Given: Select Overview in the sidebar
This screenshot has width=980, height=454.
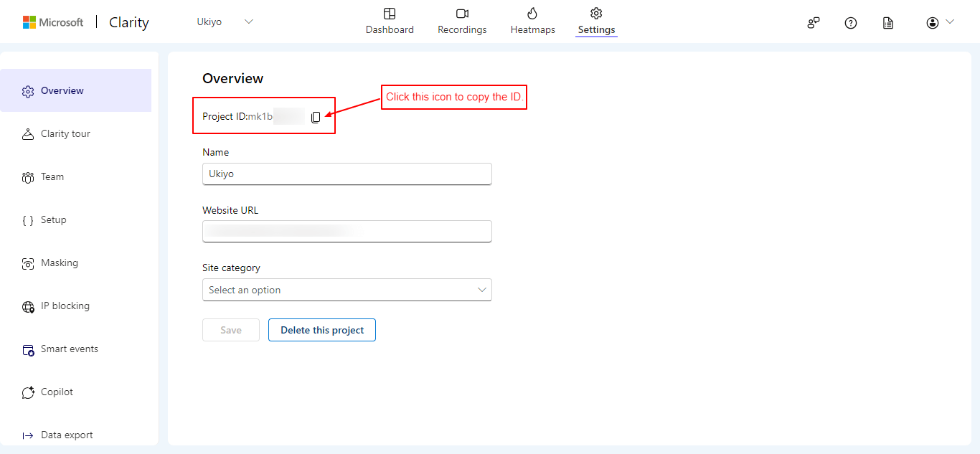Looking at the screenshot, I should 76,90.
